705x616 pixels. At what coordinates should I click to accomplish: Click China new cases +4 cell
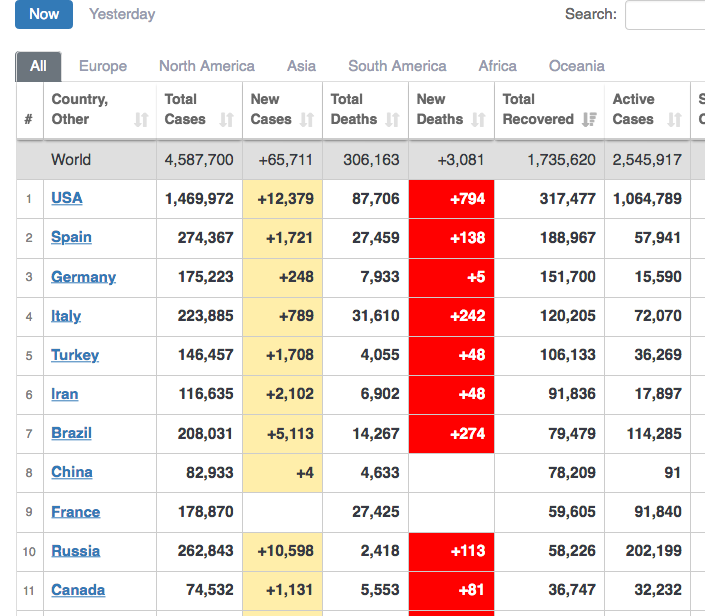282,473
